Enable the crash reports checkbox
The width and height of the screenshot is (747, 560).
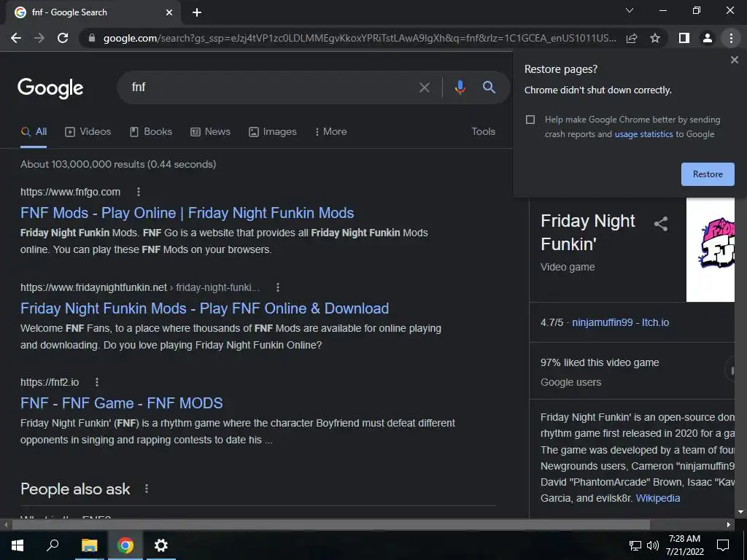[530, 120]
